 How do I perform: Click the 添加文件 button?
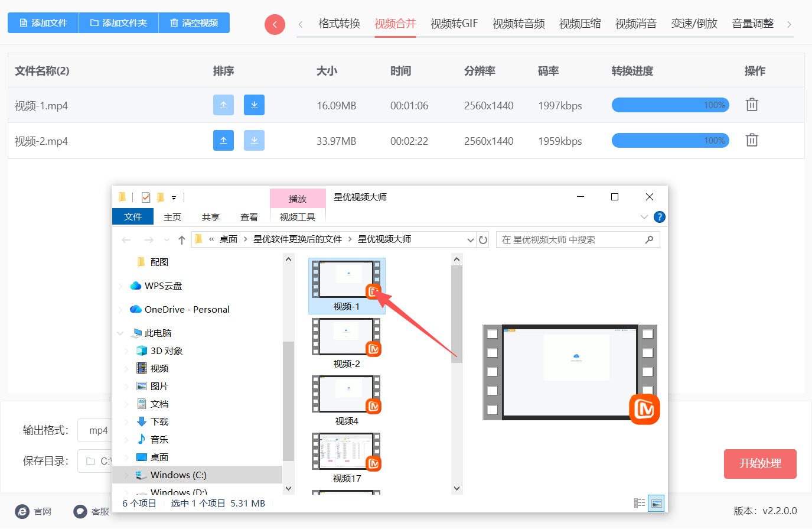[x=43, y=22]
